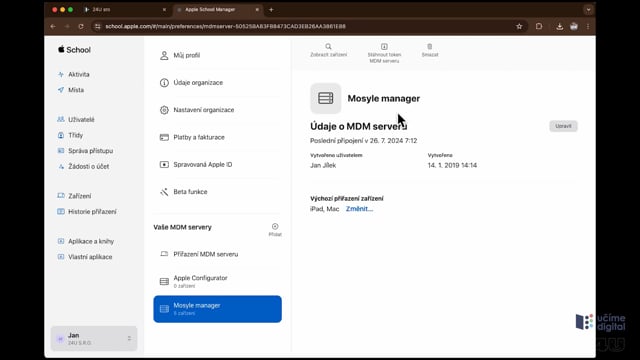Click the browser address bar
640x360 pixels.
(x=302, y=27)
